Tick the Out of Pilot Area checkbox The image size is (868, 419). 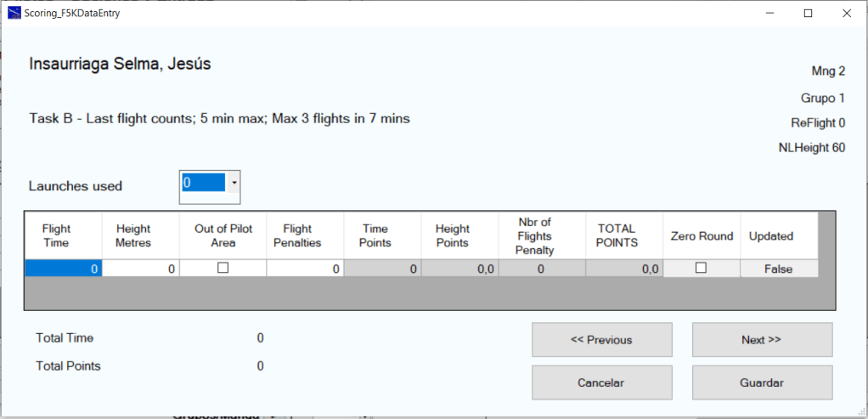(x=223, y=268)
